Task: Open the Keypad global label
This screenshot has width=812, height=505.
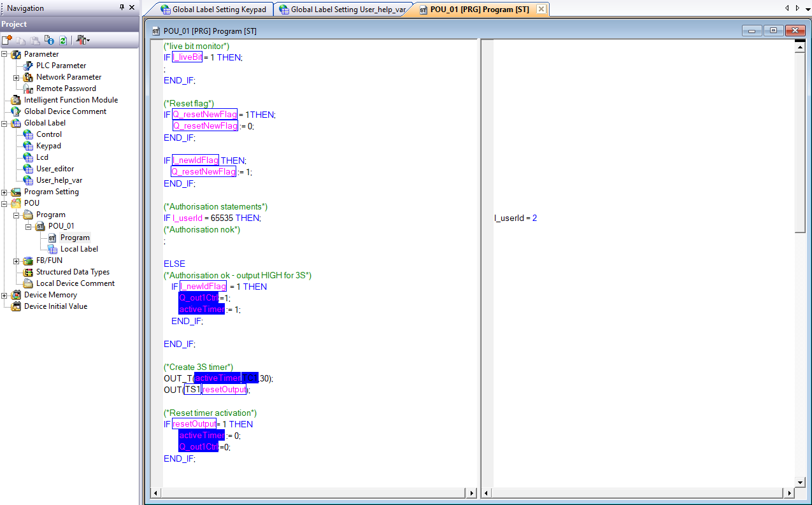Action: pyautogui.click(x=48, y=146)
